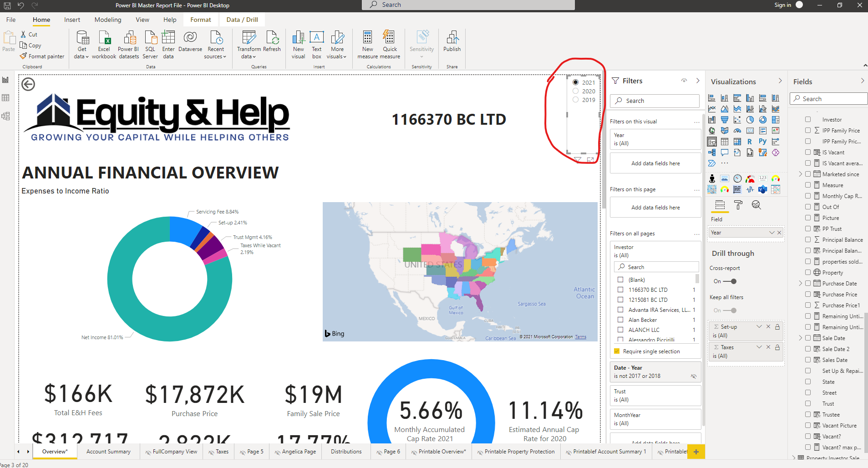Click New measure in Calculations

pyautogui.click(x=368, y=45)
